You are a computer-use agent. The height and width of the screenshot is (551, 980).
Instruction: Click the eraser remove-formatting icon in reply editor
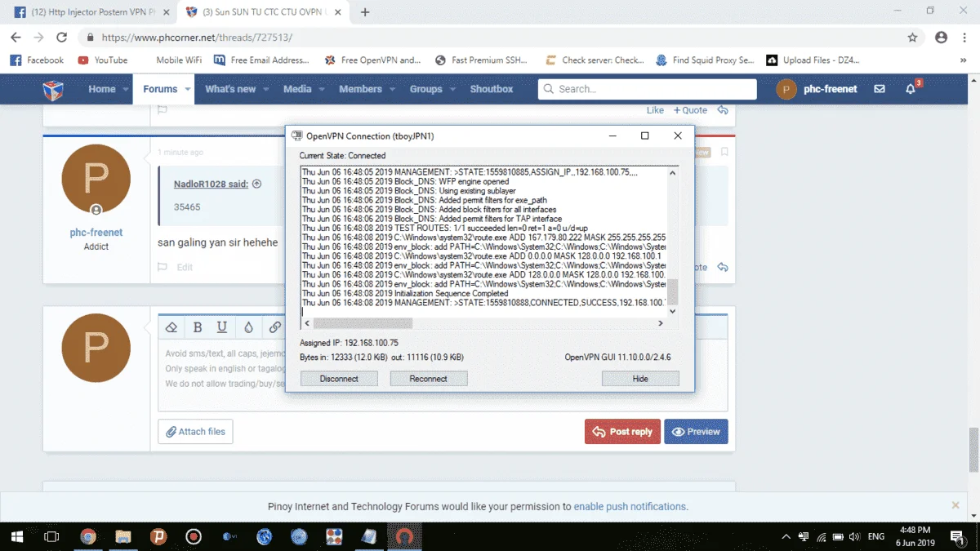point(171,327)
